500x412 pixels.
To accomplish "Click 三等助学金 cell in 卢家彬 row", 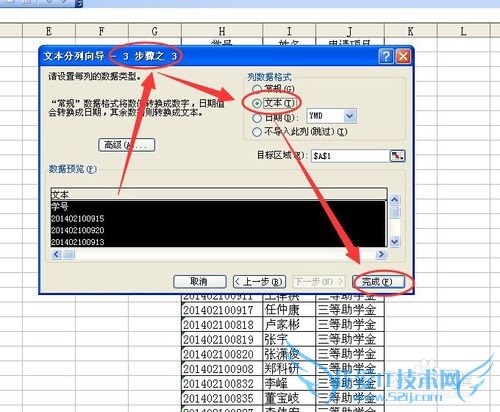I will point(350,325).
